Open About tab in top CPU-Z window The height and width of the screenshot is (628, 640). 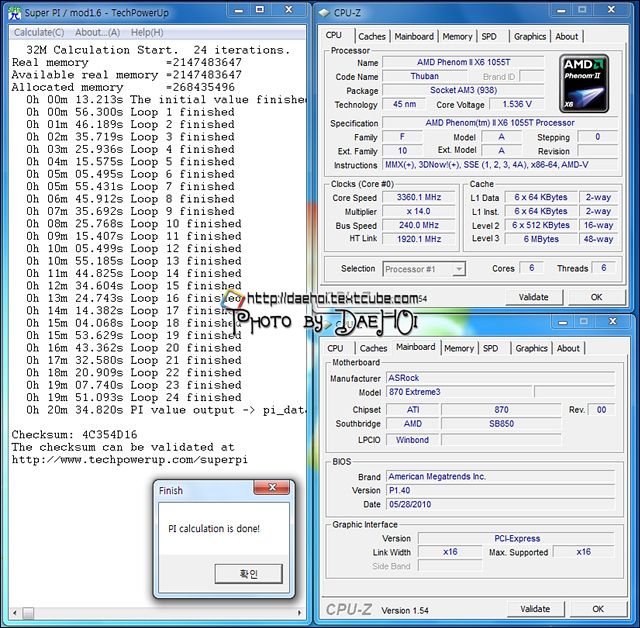(x=567, y=36)
